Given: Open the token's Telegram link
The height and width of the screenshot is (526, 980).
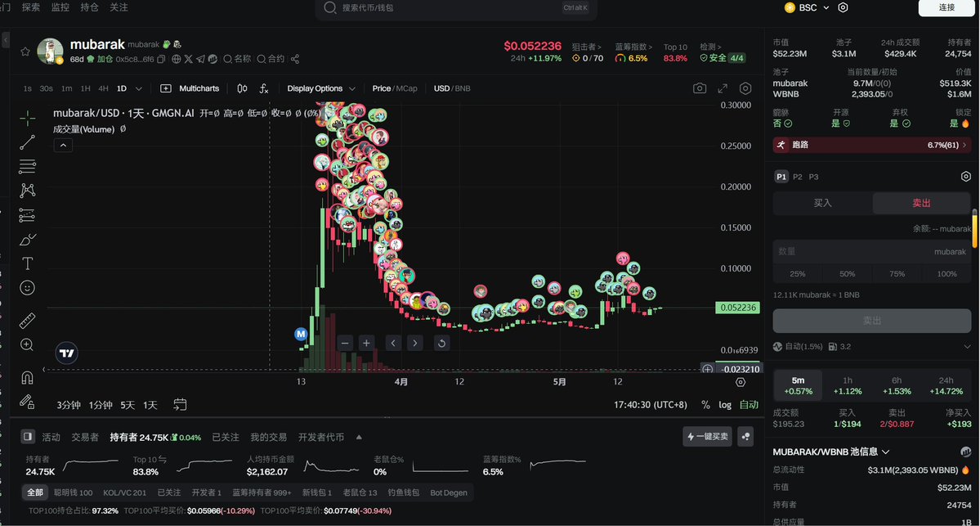Looking at the screenshot, I should pyautogui.click(x=200, y=60).
